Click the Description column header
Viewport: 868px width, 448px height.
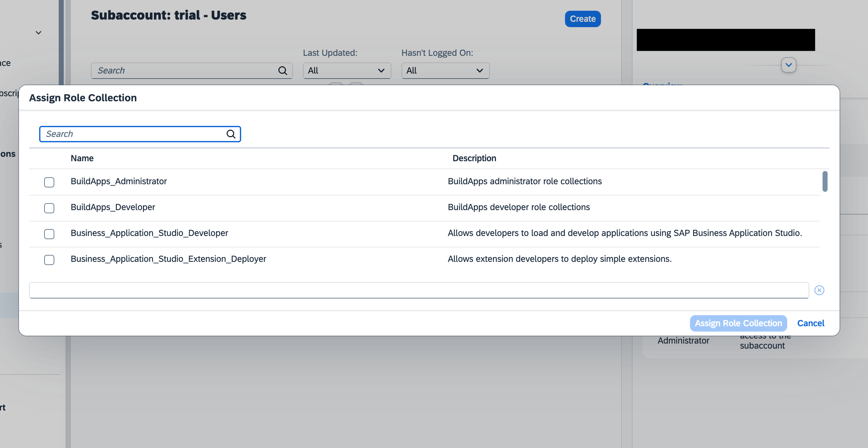click(474, 158)
